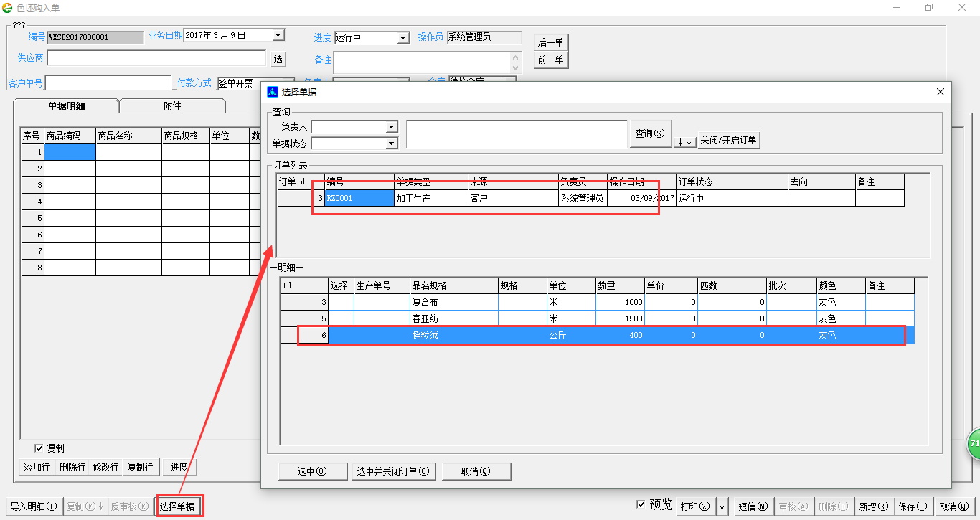Switch to the 单据明细 tab
This screenshot has height=520, width=980.
[x=66, y=106]
